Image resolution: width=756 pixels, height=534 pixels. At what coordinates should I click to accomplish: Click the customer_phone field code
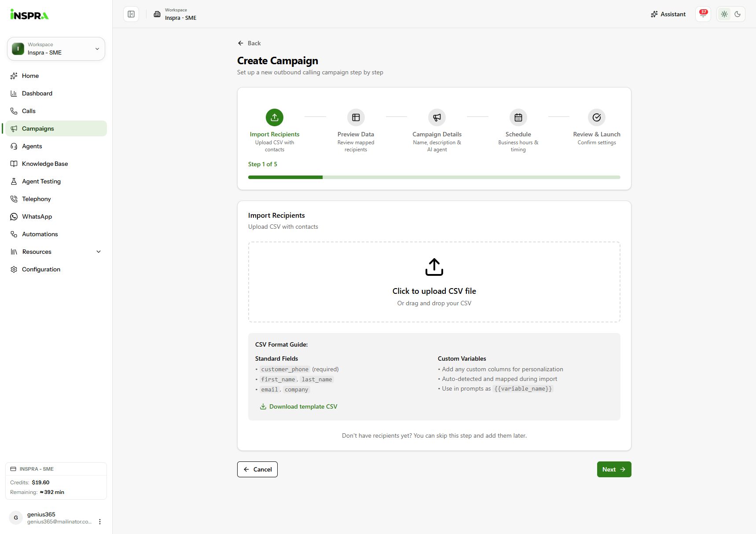tap(285, 369)
